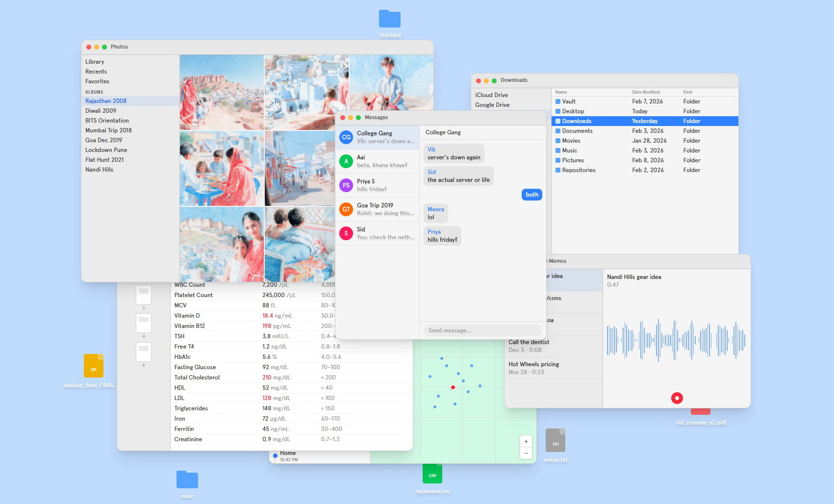Click the boy with camel photo thumbnail
This screenshot has width=834, height=504.
point(391,82)
